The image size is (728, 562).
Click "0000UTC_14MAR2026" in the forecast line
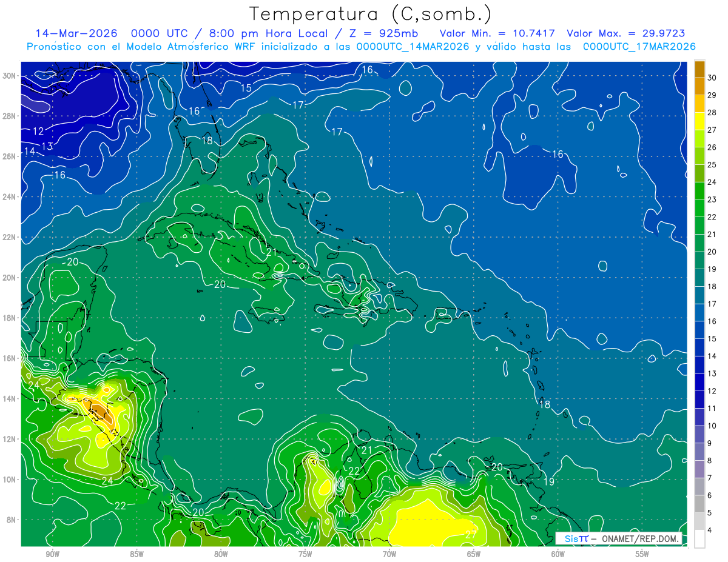(413, 47)
